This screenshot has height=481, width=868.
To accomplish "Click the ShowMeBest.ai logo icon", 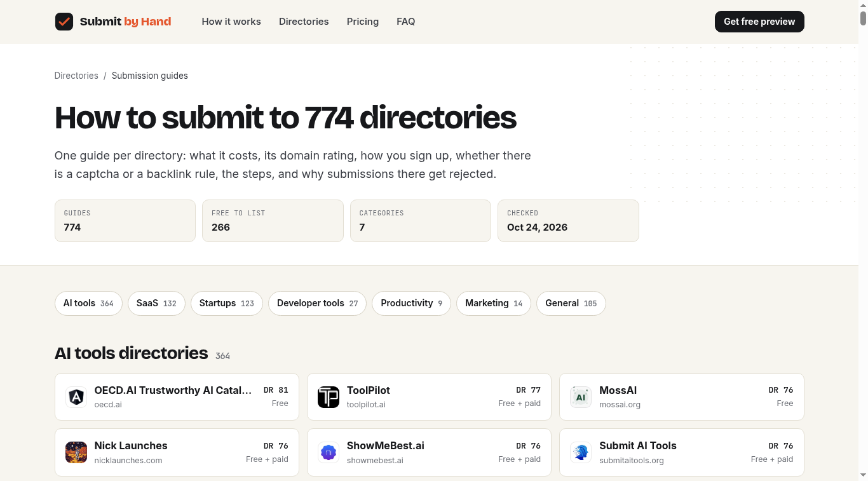I will (x=329, y=452).
